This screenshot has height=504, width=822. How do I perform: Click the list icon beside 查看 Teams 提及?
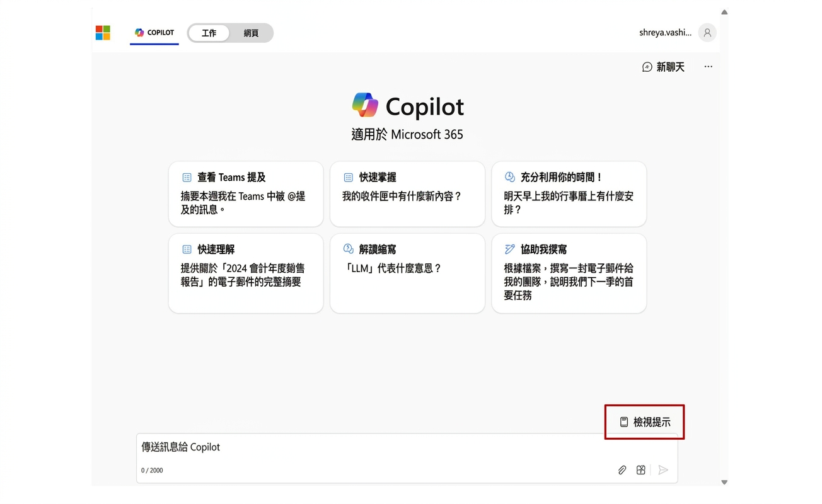[187, 178]
